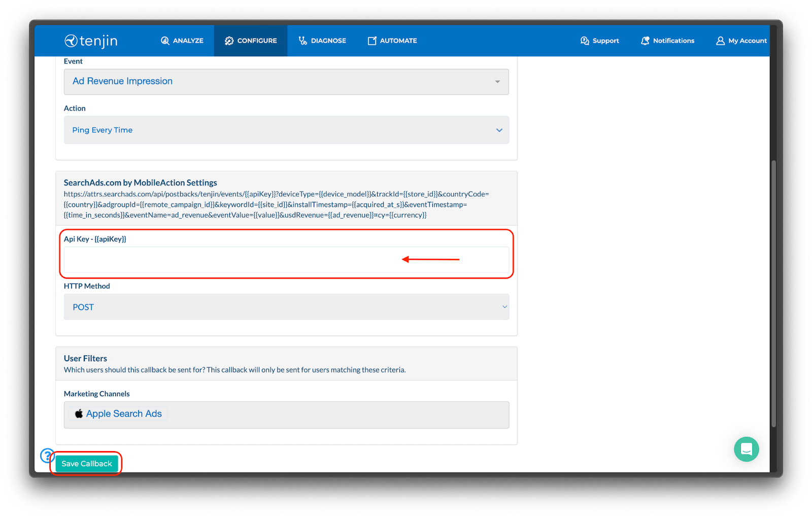The image size is (812, 516).
Task: Click the HTTP Method label
Action: [87, 286]
